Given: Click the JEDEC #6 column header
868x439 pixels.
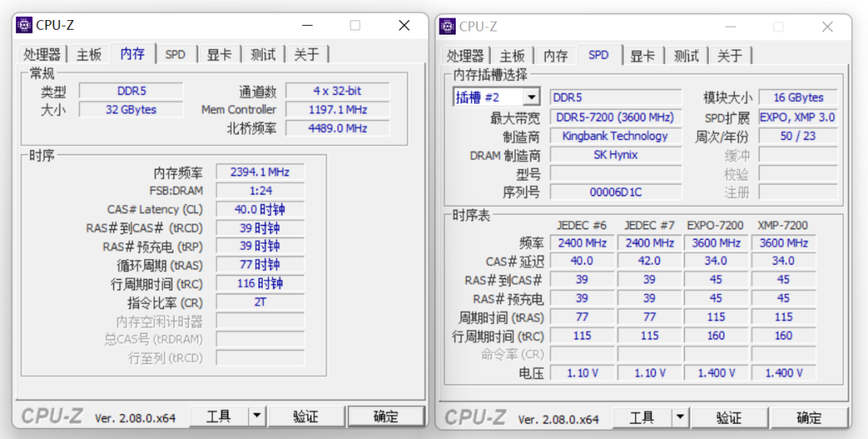Looking at the screenshot, I should (x=582, y=225).
